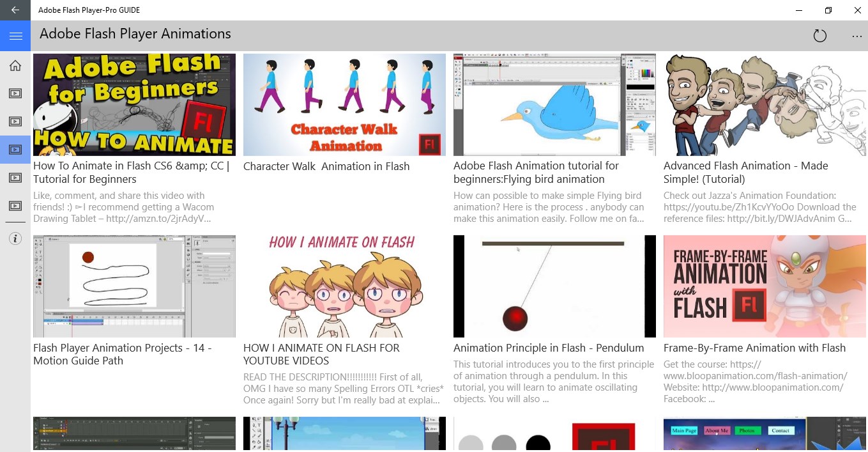Open the fourth video section sidebar icon
Image resolution: width=868 pixels, height=452 pixels.
(x=15, y=178)
